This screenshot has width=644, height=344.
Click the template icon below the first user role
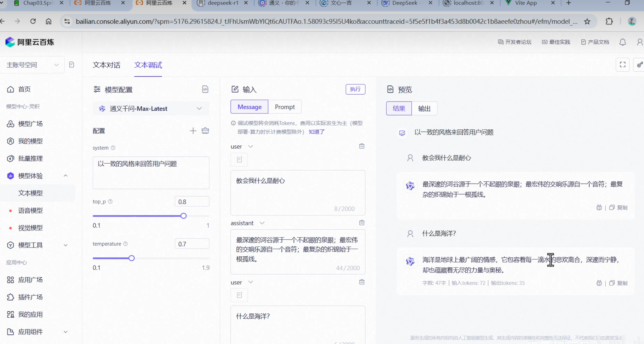pos(239,160)
